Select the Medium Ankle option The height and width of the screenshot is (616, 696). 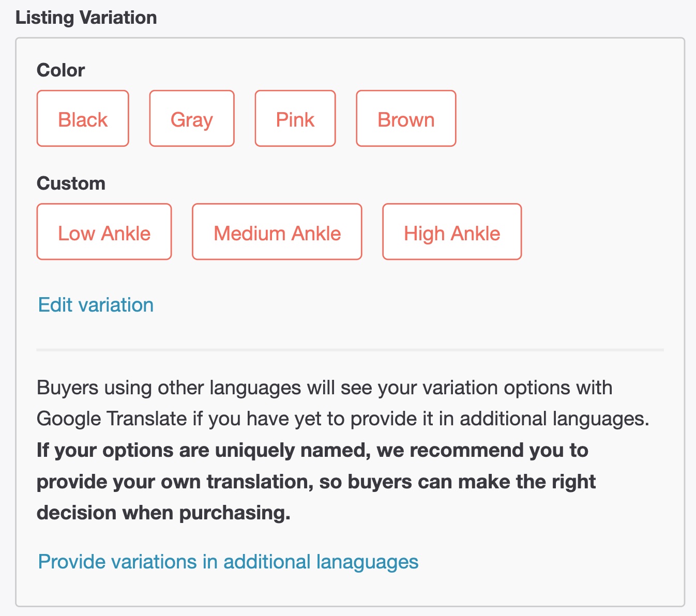click(x=277, y=232)
